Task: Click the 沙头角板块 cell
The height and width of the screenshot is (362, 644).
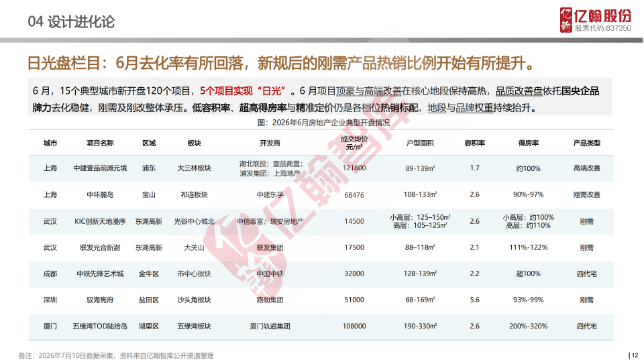Action: pos(194,300)
